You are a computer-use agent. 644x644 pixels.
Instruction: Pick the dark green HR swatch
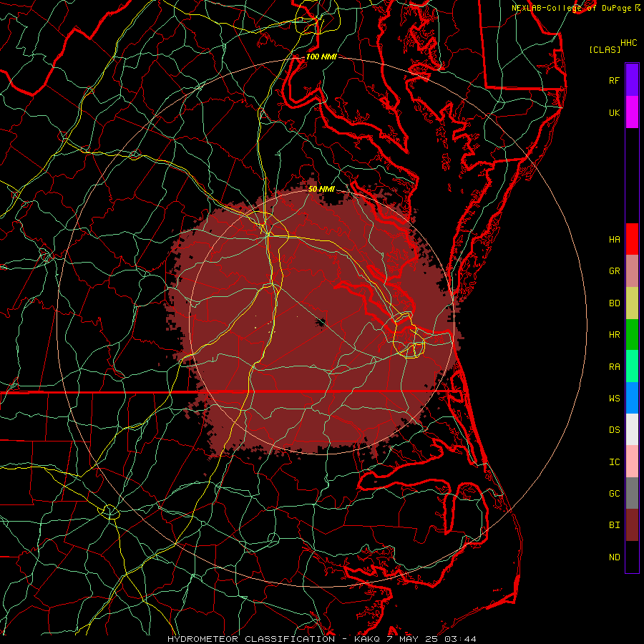(x=632, y=334)
